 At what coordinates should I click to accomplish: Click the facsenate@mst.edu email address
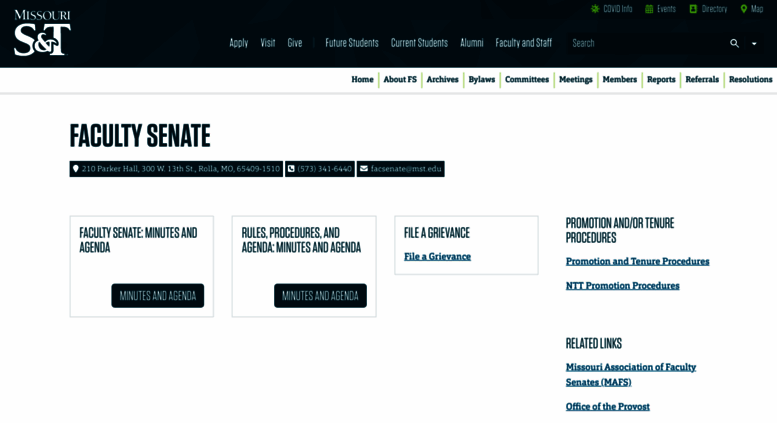pos(406,169)
